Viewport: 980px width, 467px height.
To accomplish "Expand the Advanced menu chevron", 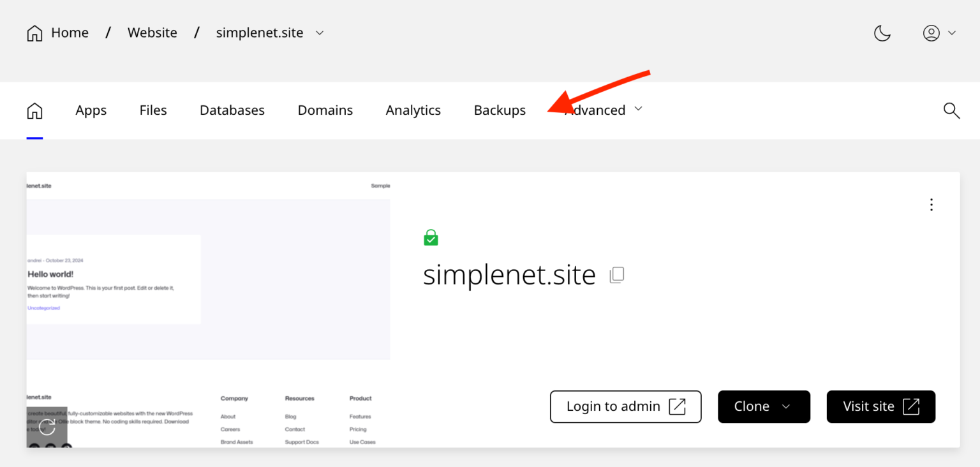I will 638,108.
